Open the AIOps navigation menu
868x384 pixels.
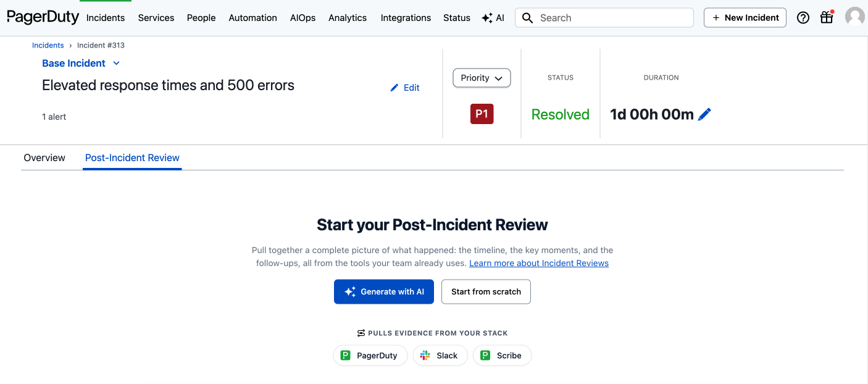click(303, 18)
